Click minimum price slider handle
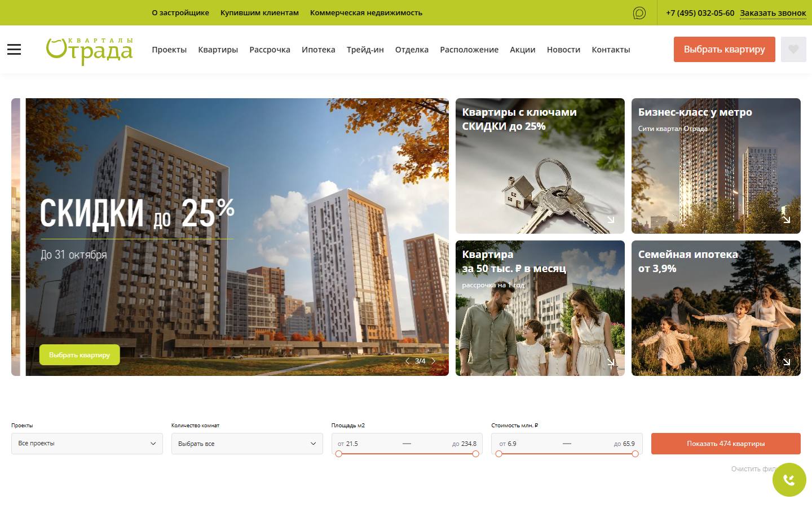Screen dimensions: 812x508 tap(498, 454)
